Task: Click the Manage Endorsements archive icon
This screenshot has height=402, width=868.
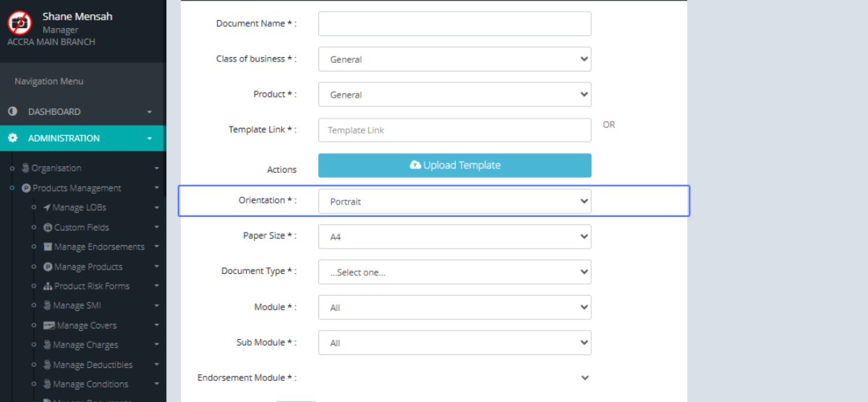Action: (48, 247)
